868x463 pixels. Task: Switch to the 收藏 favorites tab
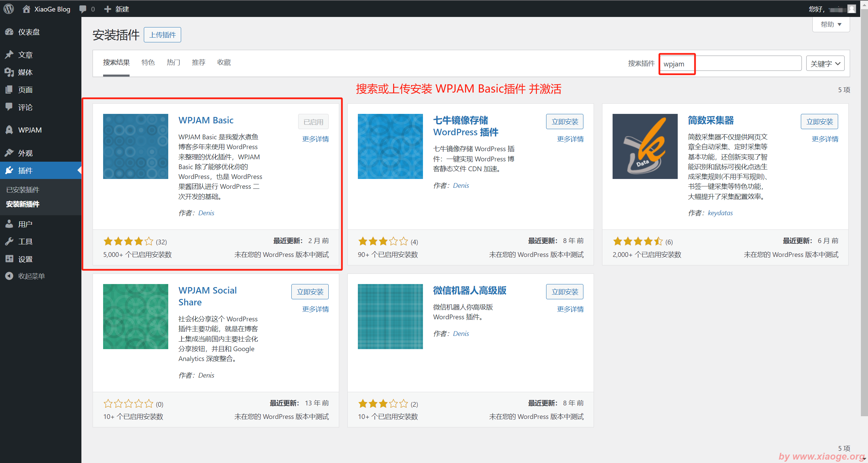224,62
